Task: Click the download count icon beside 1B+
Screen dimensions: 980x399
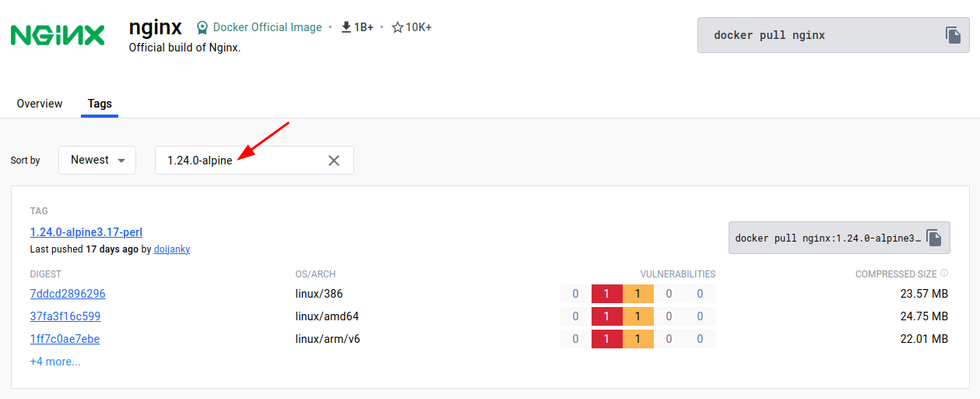Action: 346,27
